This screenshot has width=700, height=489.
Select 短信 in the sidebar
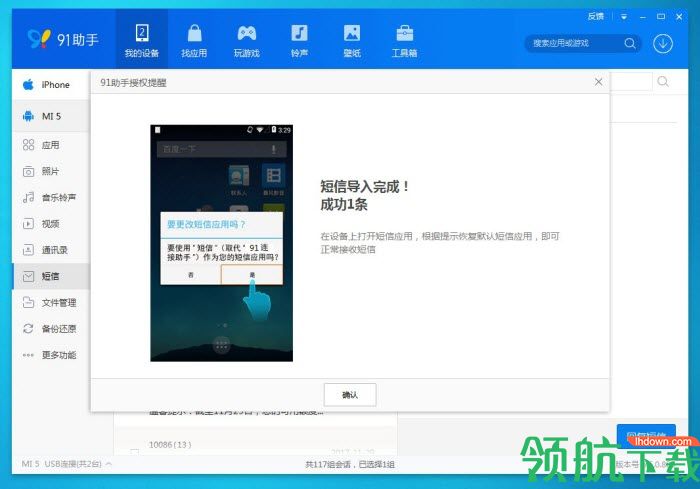51,276
